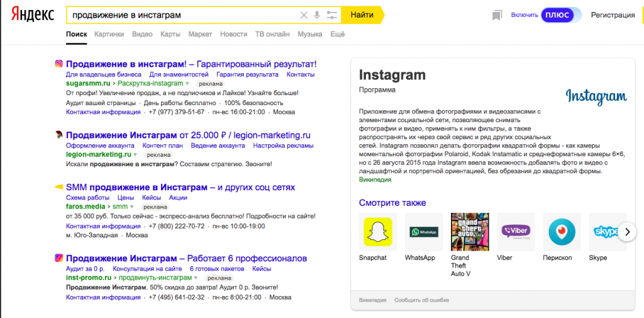Click into the search input field

pyautogui.click(x=182, y=15)
